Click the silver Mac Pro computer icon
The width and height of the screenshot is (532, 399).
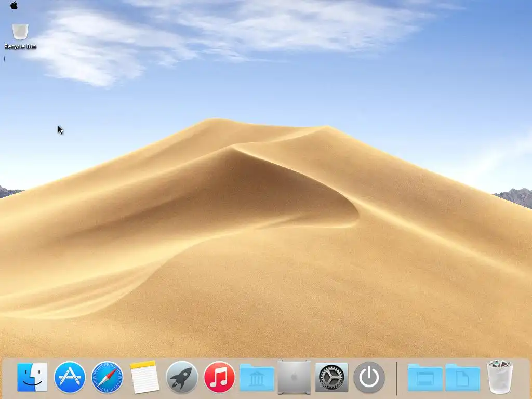click(x=294, y=377)
